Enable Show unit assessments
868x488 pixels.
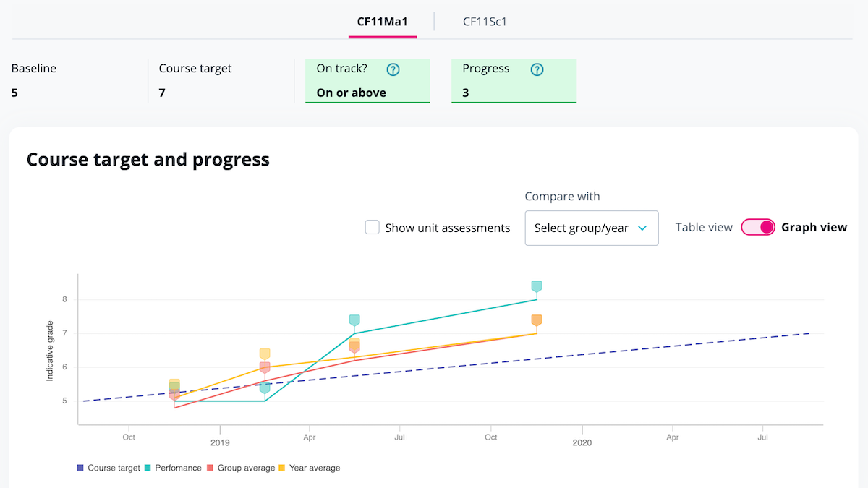click(x=372, y=227)
